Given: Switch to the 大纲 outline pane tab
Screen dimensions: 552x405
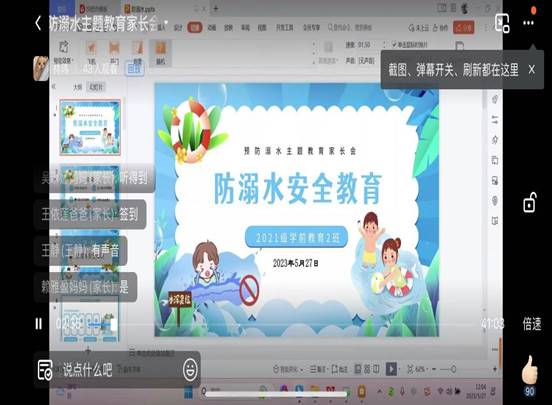Looking at the screenshot, I should pyautogui.click(x=77, y=87).
